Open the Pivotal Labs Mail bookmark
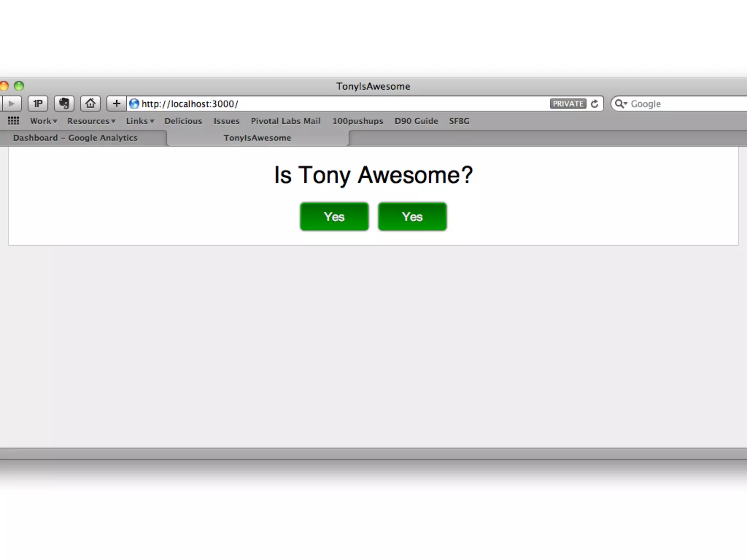The height and width of the screenshot is (560, 747). 286,121
